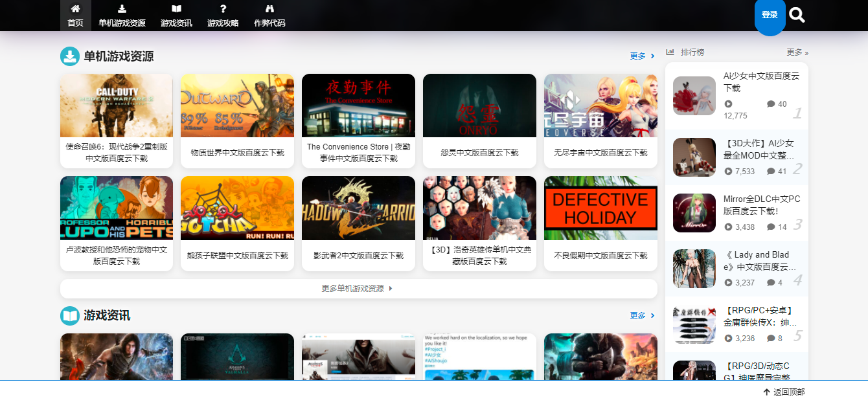Open the Professor Lupo Horrible Pets thumbnail
The height and width of the screenshot is (402, 868).
coord(117,208)
